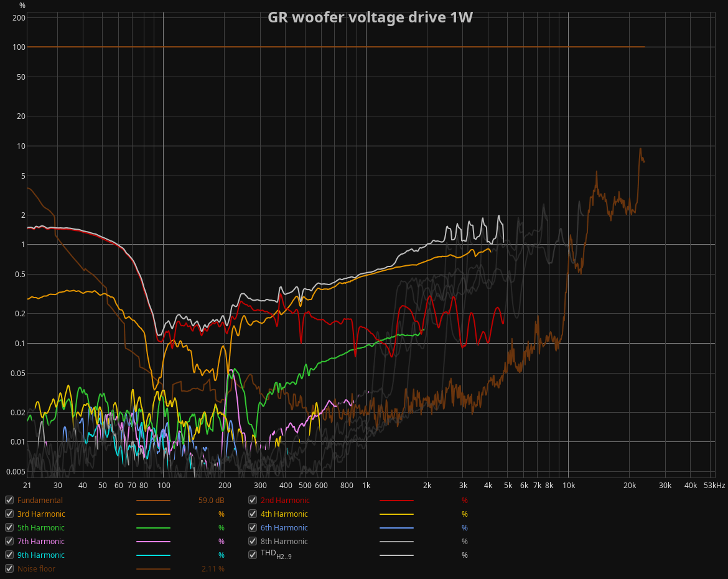The width and height of the screenshot is (728, 579).
Task: Disable the 4th Harmonic trace
Action: pos(253,514)
